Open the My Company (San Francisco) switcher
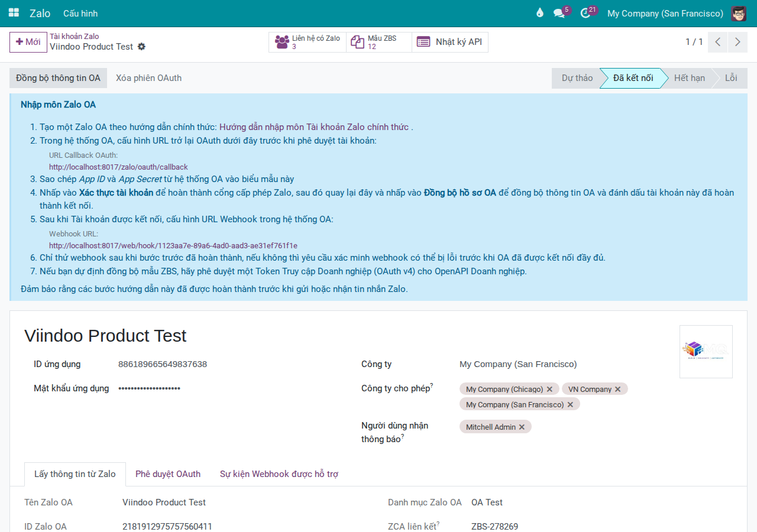Viewport: 757px width, 532px height. [x=665, y=13]
